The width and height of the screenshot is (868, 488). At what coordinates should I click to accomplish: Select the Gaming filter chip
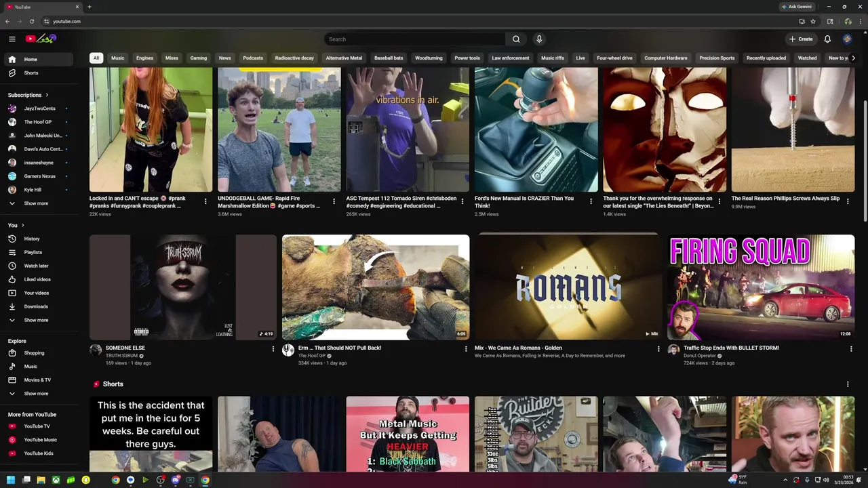click(x=199, y=58)
